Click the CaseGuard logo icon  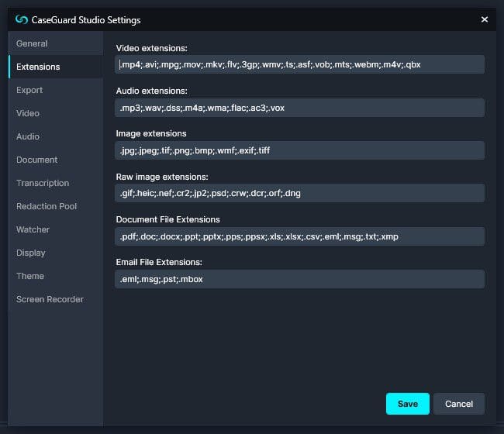[22, 19]
